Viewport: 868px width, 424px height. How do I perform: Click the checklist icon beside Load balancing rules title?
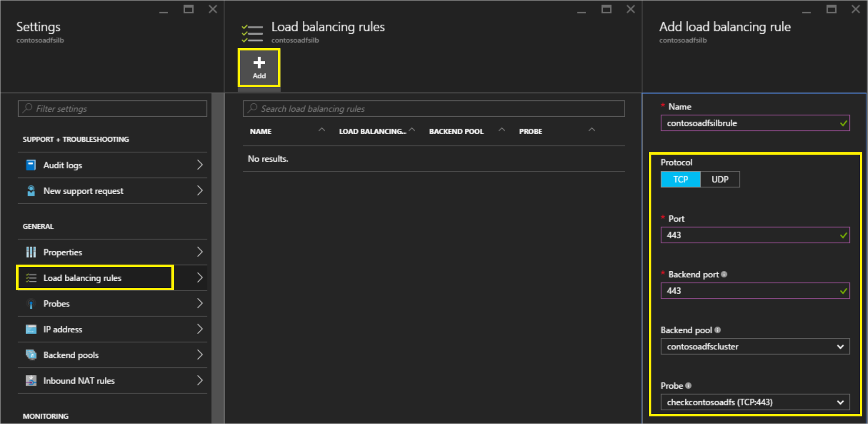(x=252, y=33)
